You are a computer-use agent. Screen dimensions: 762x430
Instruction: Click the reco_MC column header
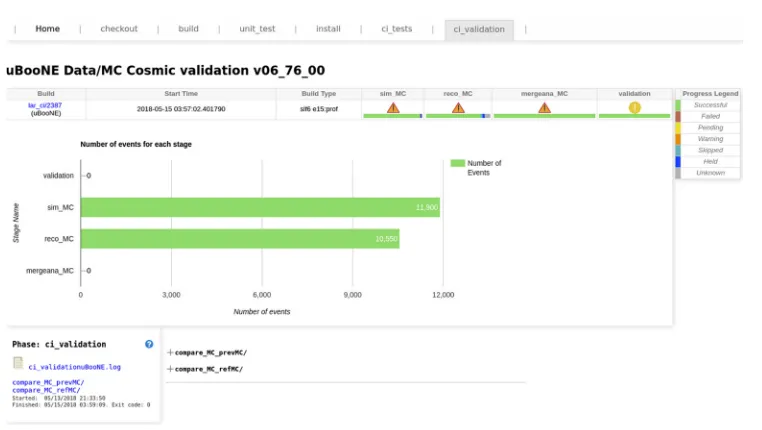point(458,94)
